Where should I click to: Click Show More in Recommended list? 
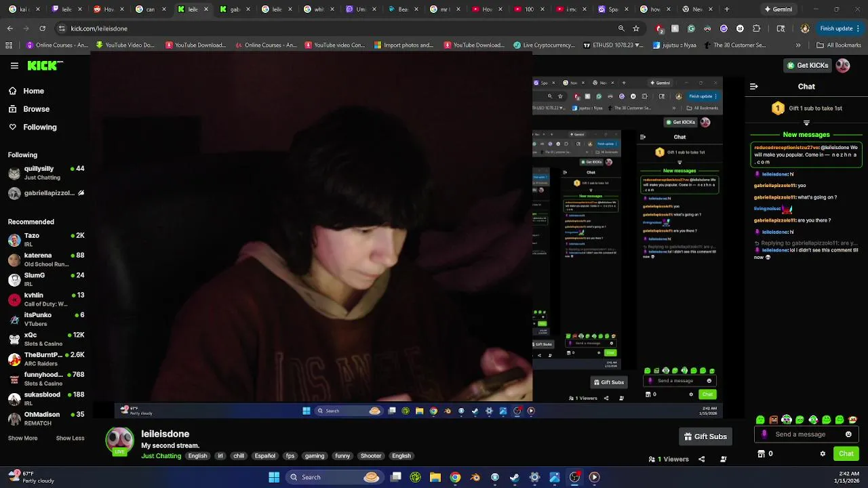22,438
